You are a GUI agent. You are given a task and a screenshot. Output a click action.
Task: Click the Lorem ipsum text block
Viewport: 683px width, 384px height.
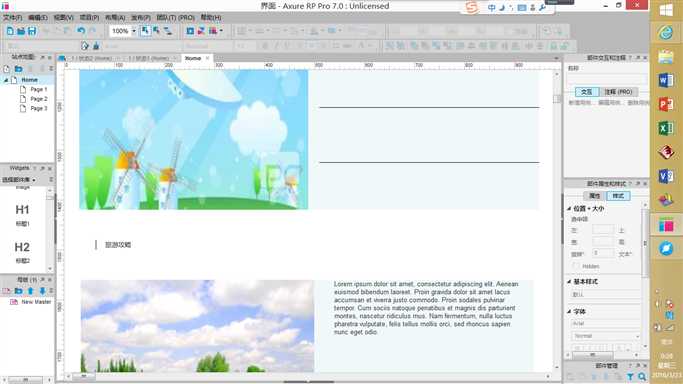tap(426, 308)
